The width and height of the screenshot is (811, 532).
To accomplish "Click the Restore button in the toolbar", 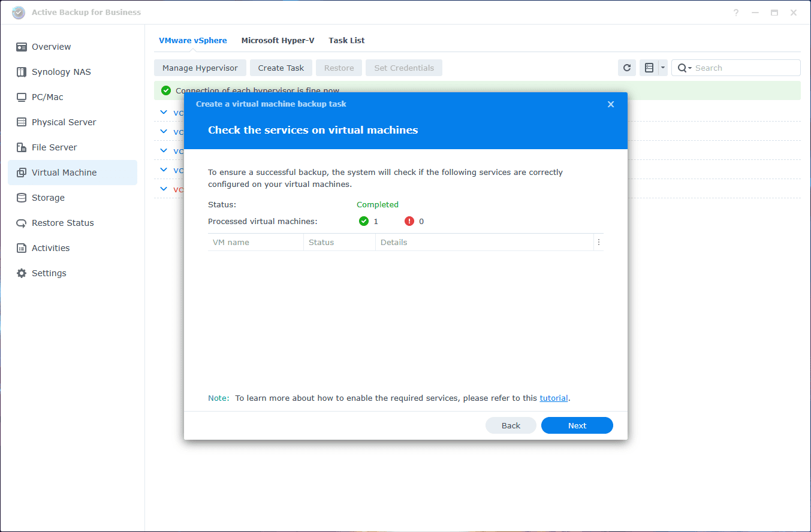I will (339, 68).
